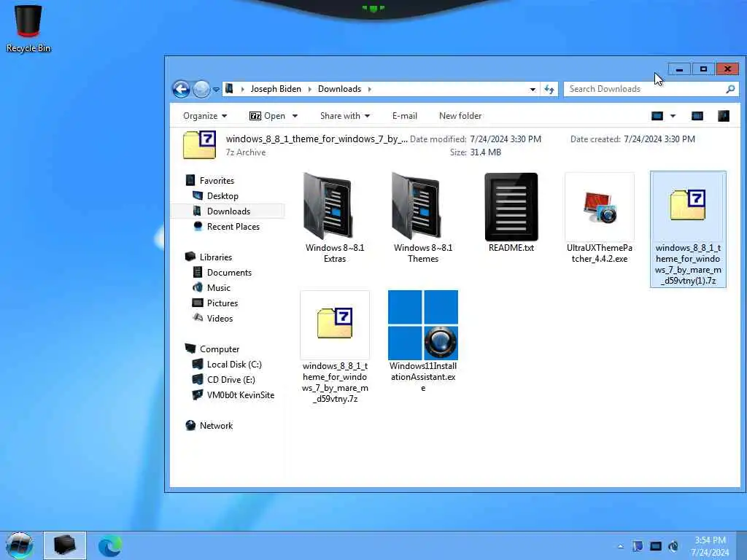Click the New folder button
The width and height of the screenshot is (747, 560).
pos(460,116)
